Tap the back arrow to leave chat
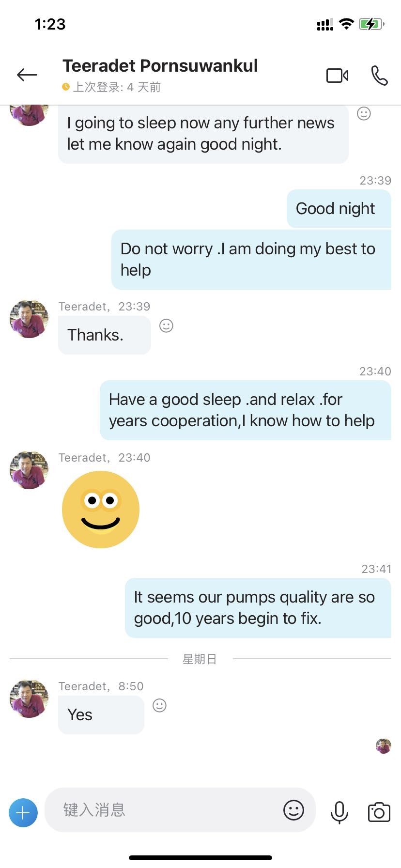 (27, 75)
